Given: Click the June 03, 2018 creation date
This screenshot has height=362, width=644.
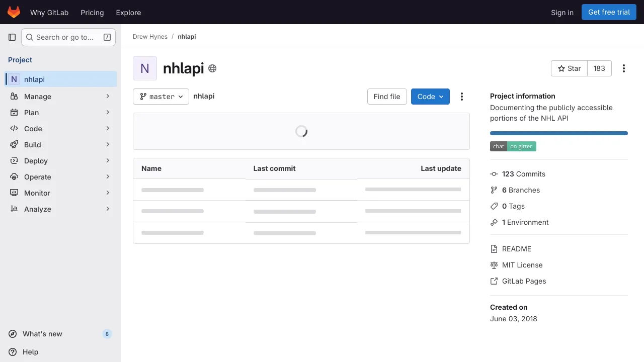Looking at the screenshot, I should 514,319.
